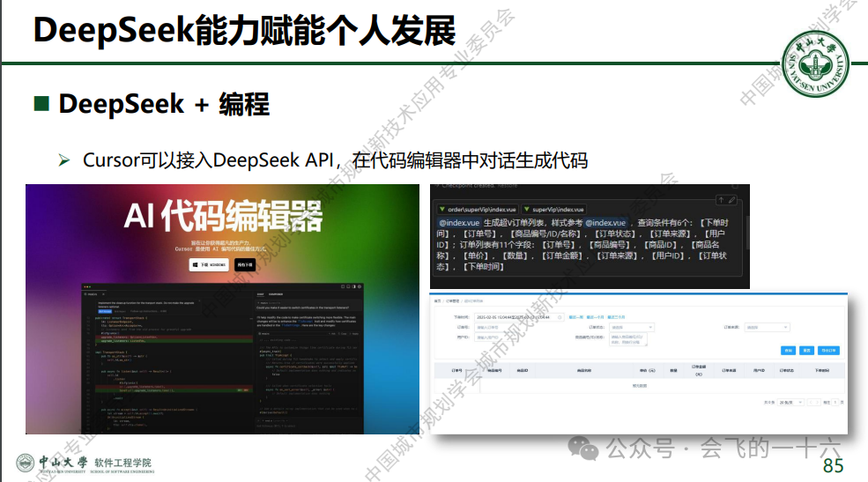Click the superVip\index.vue file chip
Viewport: 868px width, 482px height.
coord(553,209)
